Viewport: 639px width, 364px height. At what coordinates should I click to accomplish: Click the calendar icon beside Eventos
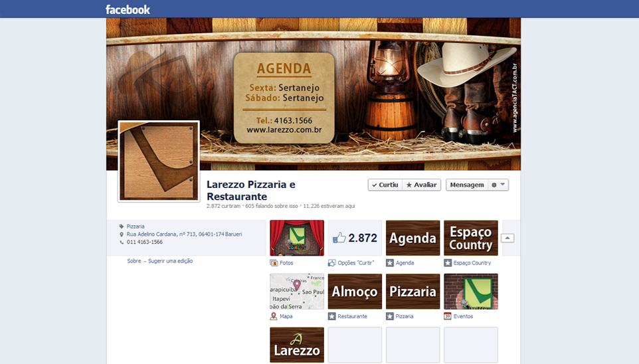pyautogui.click(x=448, y=316)
